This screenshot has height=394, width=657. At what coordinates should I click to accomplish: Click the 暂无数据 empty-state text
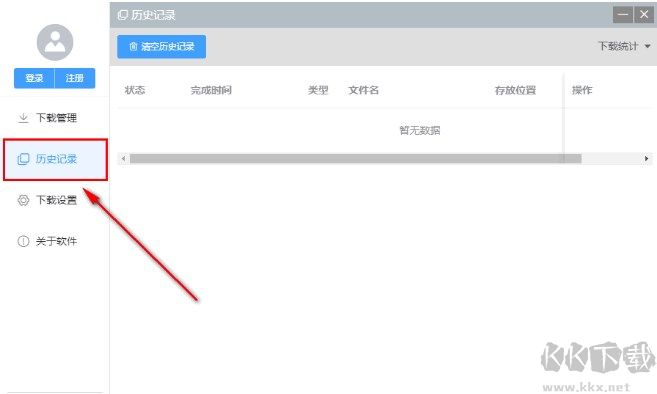[x=419, y=130]
